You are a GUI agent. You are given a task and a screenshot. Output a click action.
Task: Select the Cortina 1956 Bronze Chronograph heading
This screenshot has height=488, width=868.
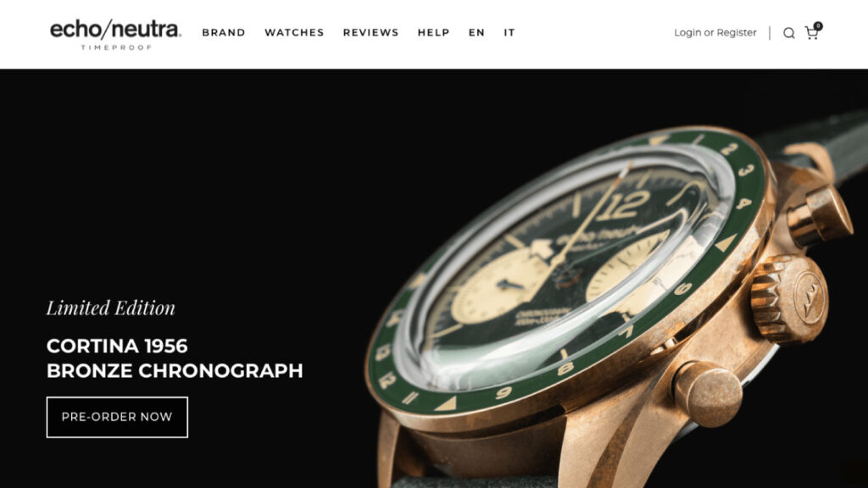[175, 358]
